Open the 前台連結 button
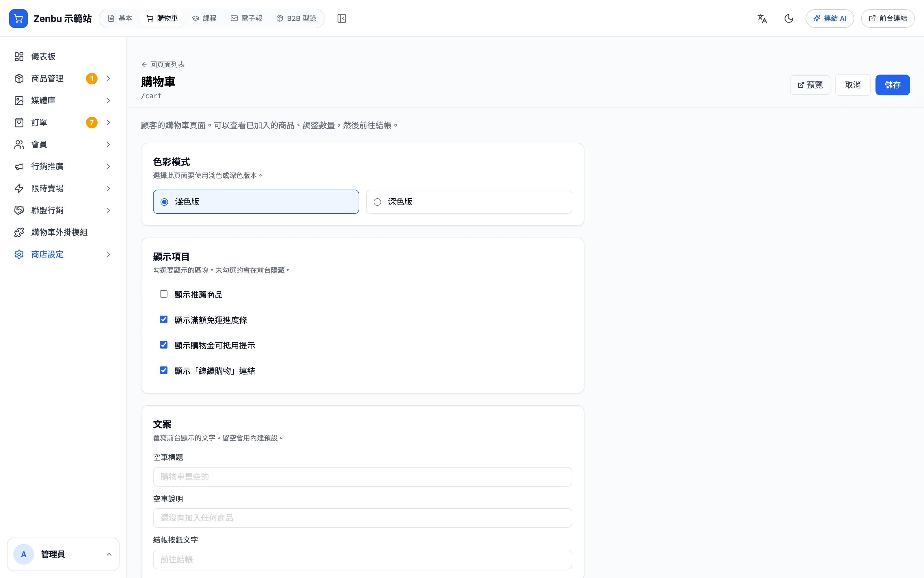924x578 pixels. [888, 18]
